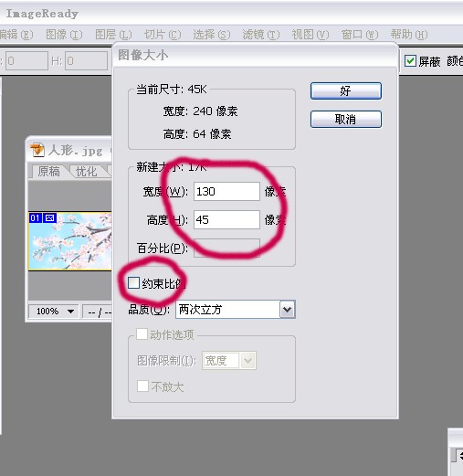Open the 图像限制 dropdown showing 宽度
463x476 pixels.
click(229, 361)
